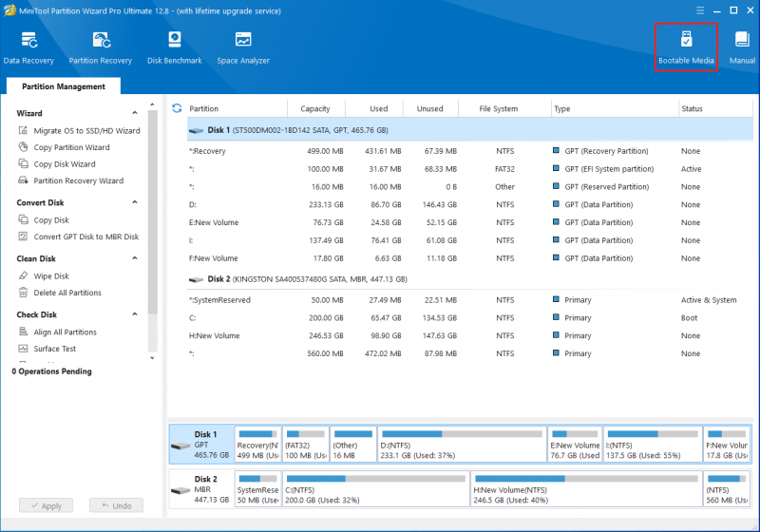Click the refresh icon beside Partition header
760x532 pixels.
(177, 108)
